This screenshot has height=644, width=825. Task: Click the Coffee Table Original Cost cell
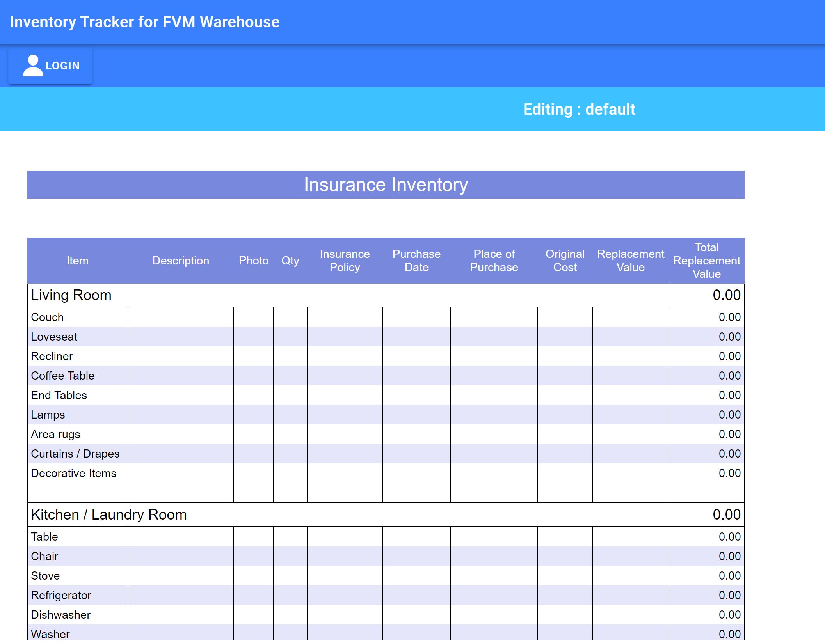pyautogui.click(x=565, y=376)
